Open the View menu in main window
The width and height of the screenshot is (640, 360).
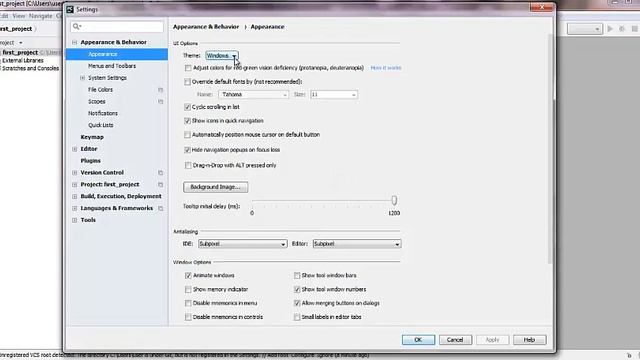coord(19,16)
